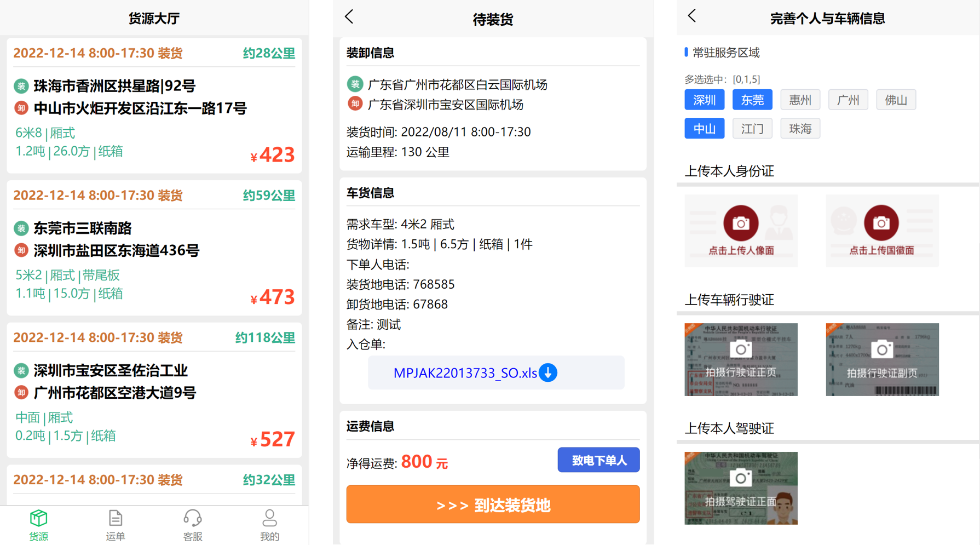This screenshot has height=545, width=980.
Task: Enable 佛山 as a service area
Action: point(896,100)
